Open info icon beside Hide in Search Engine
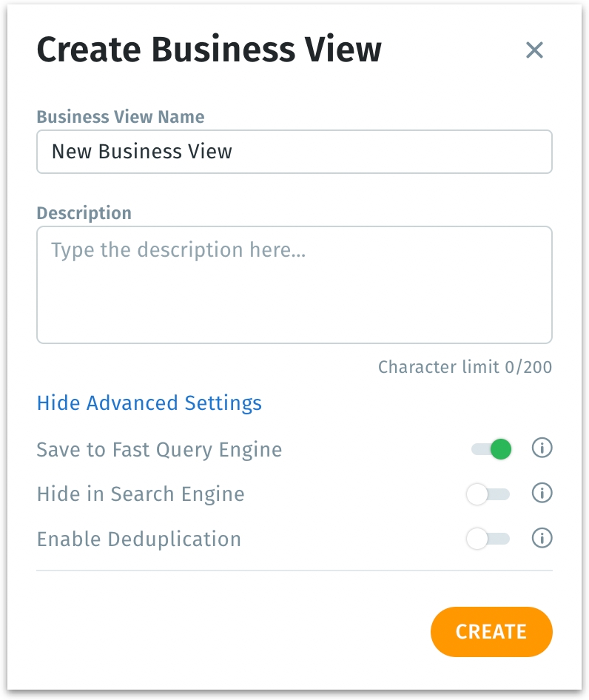 (x=542, y=493)
